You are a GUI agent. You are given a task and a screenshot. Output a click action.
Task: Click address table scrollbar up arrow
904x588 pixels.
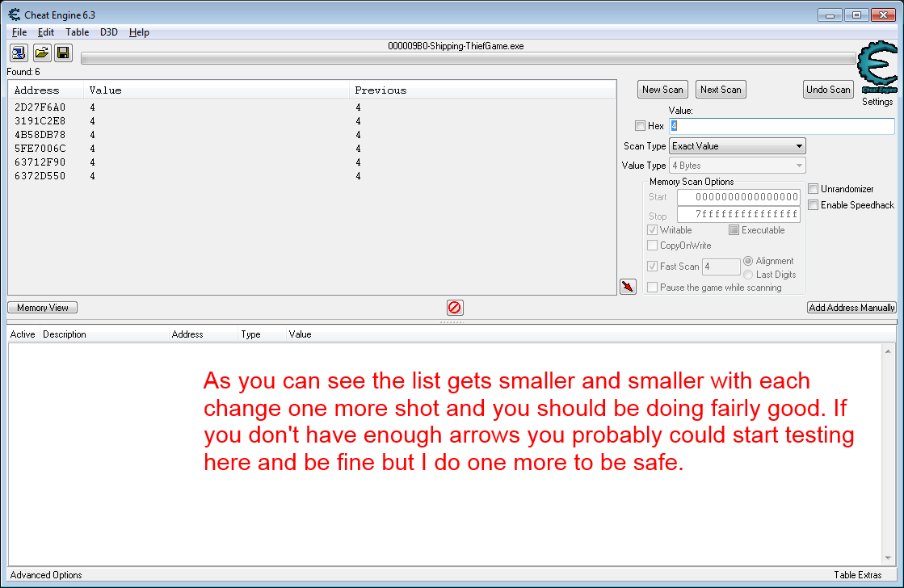(888, 351)
